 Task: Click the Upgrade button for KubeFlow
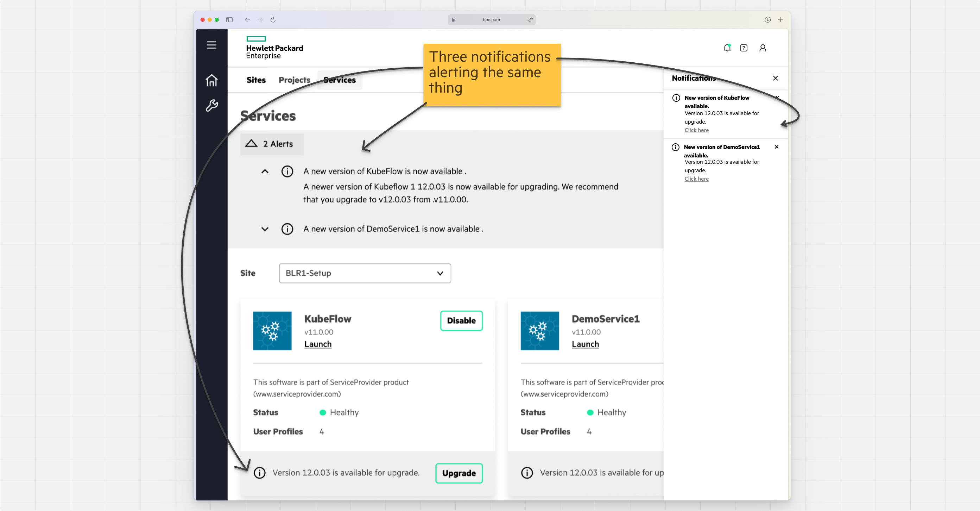pos(459,473)
